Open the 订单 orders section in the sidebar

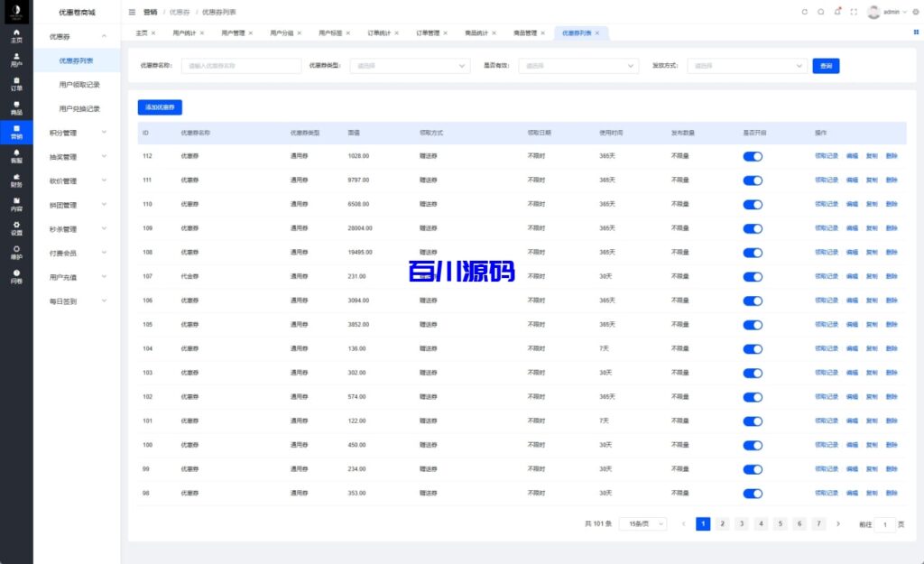tap(16, 84)
